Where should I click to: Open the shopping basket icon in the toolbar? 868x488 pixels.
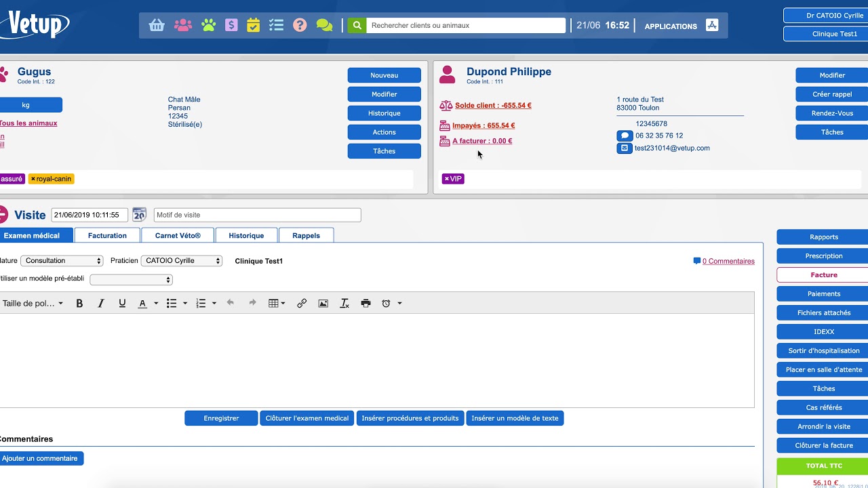[157, 24]
